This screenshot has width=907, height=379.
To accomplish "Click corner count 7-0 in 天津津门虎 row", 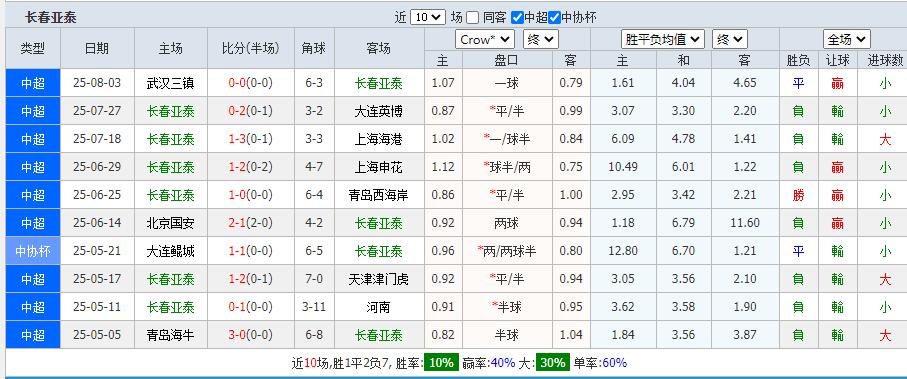I will point(314,279).
